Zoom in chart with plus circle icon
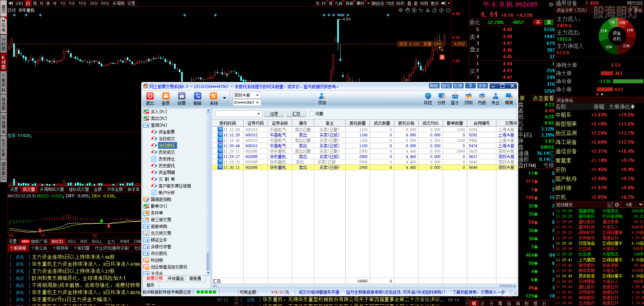 coord(441,10)
